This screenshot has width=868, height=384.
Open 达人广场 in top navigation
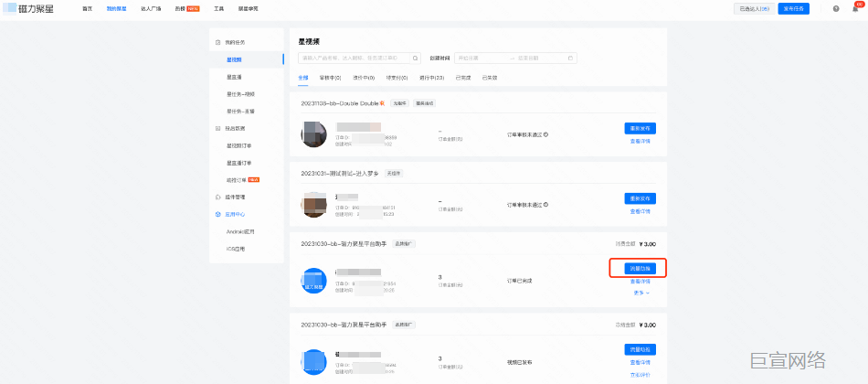pyautogui.click(x=151, y=8)
